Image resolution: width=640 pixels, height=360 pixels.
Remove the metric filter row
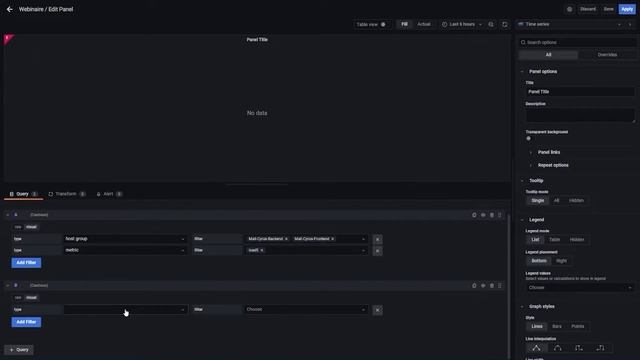tap(378, 251)
